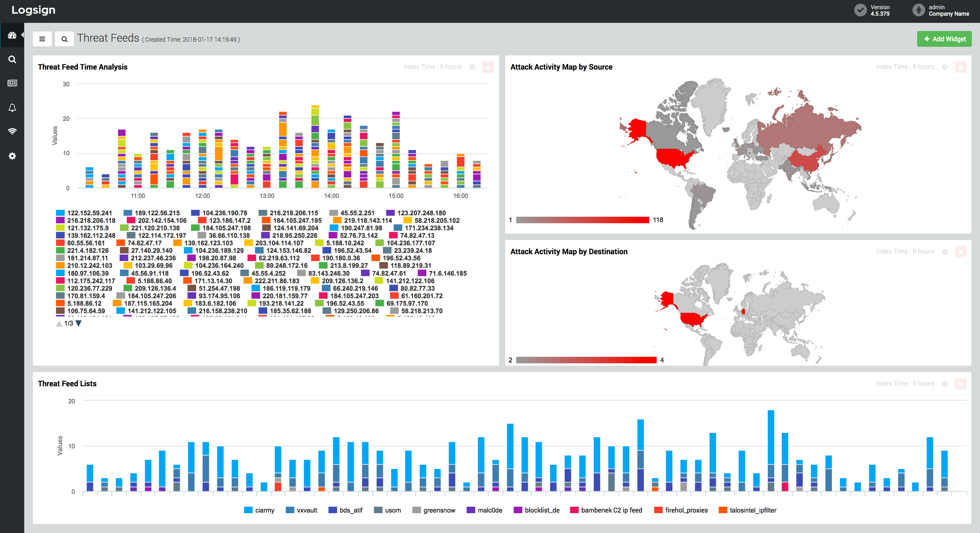The width and height of the screenshot is (980, 533).
Task: Click the Threat Feeds dashboard title
Action: (108, 38)
